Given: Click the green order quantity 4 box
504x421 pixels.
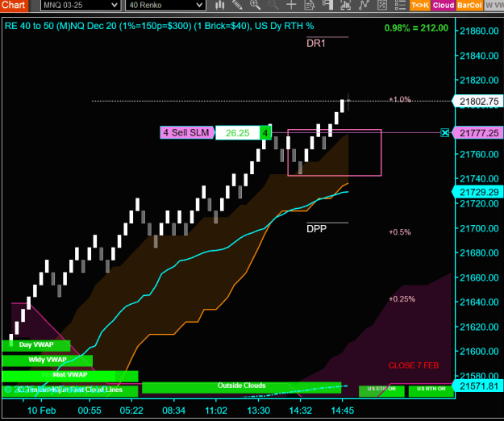Looking at the screenshot, I should tap(265, 133).
